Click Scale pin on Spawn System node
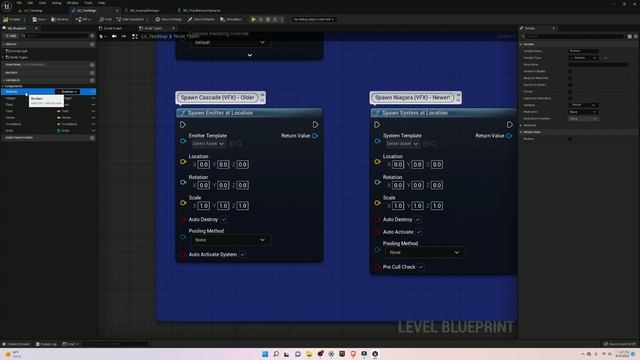640x360 pixels. coord(378,203)
